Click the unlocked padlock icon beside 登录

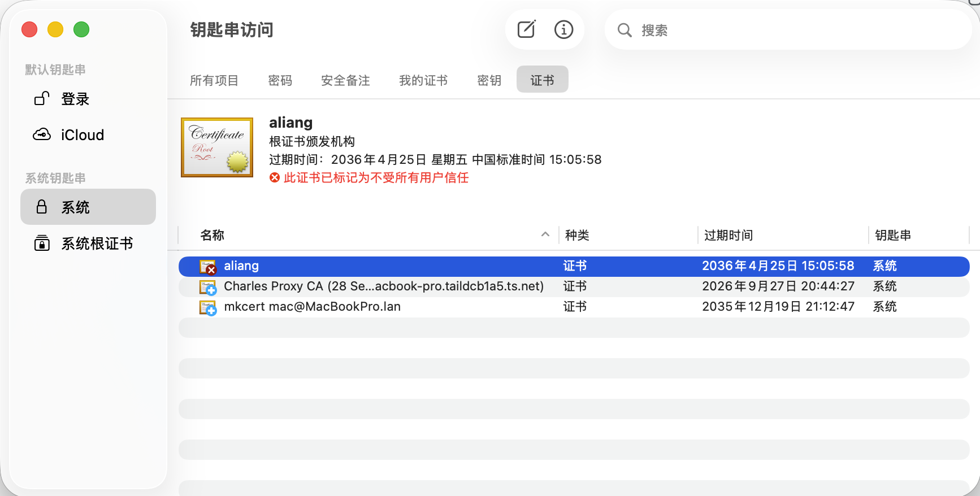(42, 99)
